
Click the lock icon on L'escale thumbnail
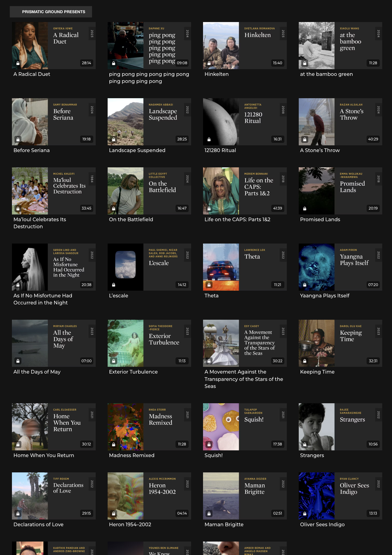tap(114, 285)
